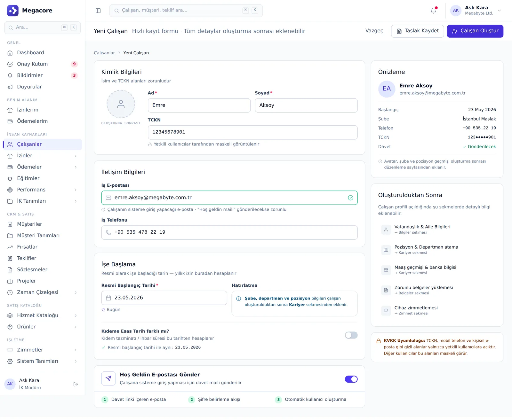The width and height of the screenshot is (512, 420).
Task: Click the magnifier icon in top search bar
Action: tap(117, 11)
